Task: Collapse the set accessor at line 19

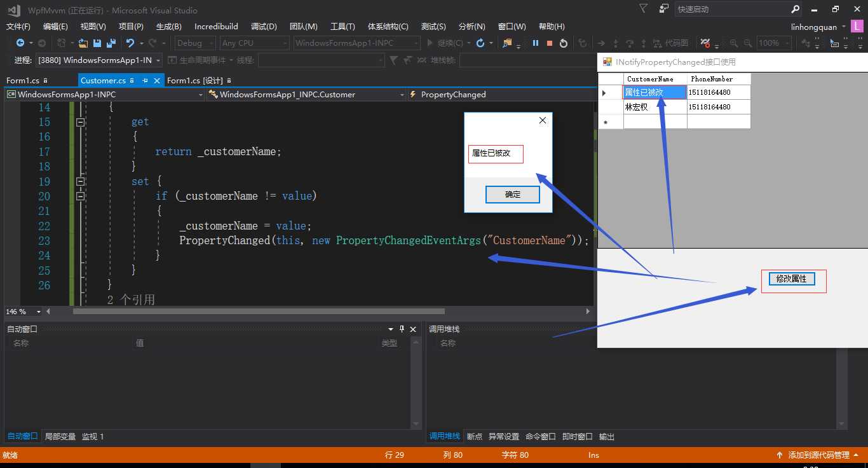Action: coord(80,181)
